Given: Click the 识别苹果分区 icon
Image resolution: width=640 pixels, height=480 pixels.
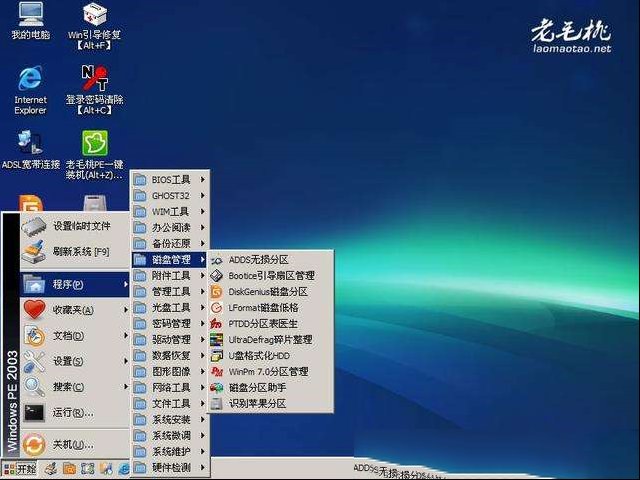Looking at the screenshot, I should 216,404.
